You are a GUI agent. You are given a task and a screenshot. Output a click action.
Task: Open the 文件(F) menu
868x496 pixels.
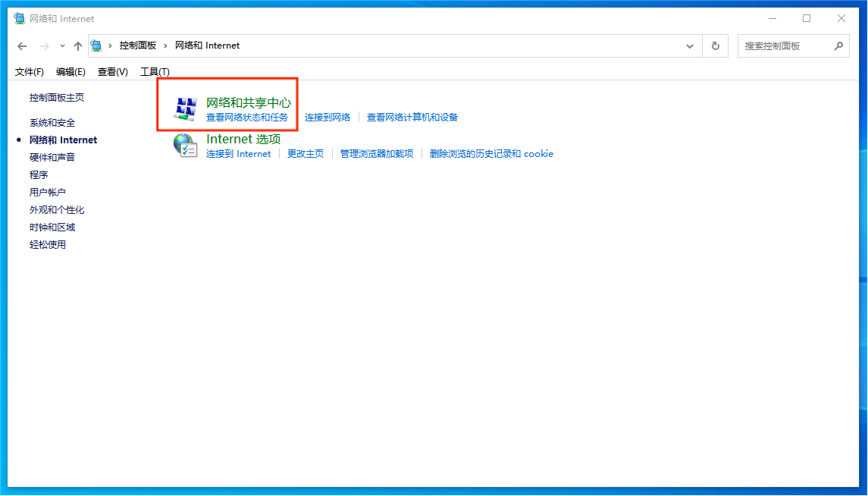(30, 72)
